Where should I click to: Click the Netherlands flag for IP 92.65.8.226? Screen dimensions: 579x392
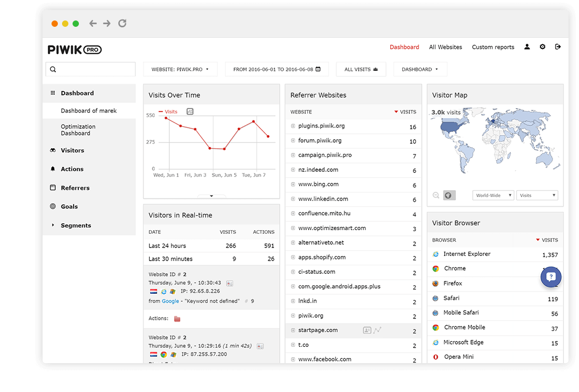pyautogui.click(x=154, y=292)
